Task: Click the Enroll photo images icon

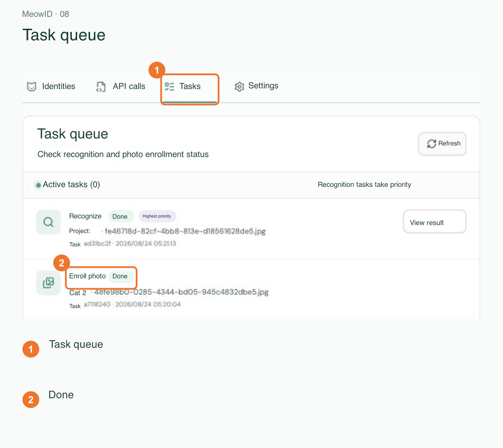Action: [x=48, y=283]
